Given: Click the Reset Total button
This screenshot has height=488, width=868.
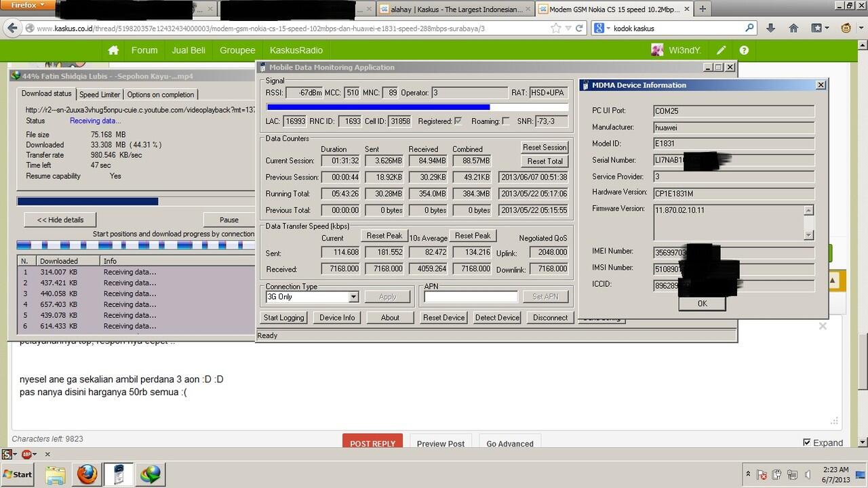Looking at the screenshot, I should coord(545,161).
